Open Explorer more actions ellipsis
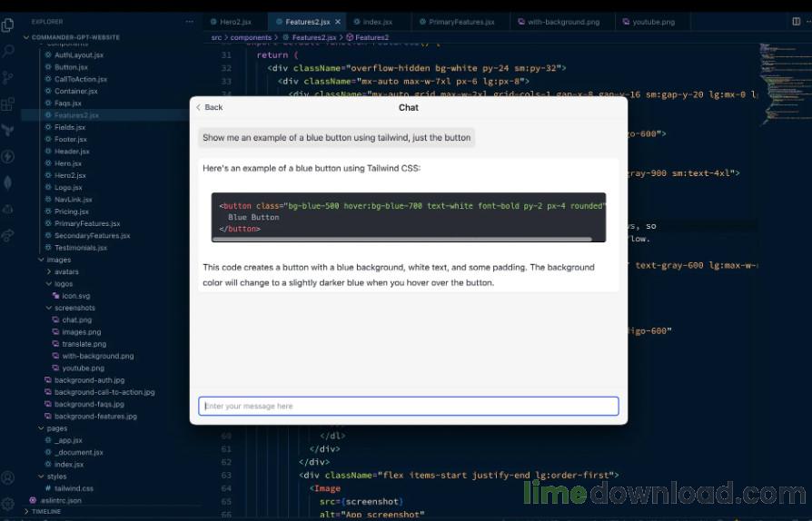Viewport: 812px width, 521px height. 189,22
